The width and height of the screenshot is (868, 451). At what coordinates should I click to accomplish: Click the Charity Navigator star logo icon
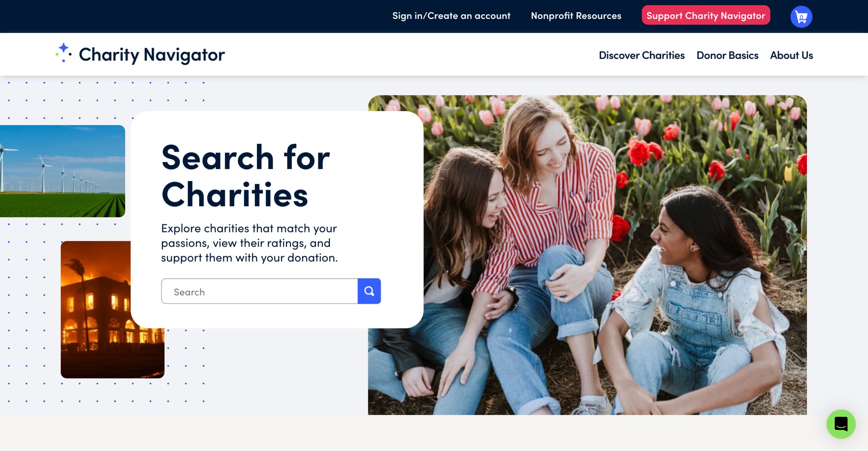tap(64, 53)
